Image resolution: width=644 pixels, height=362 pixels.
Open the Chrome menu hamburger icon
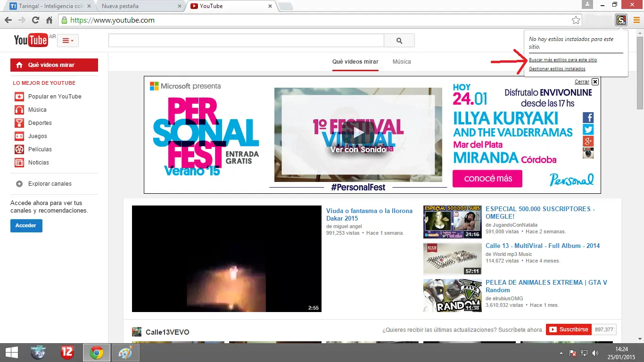click(636, 20)
